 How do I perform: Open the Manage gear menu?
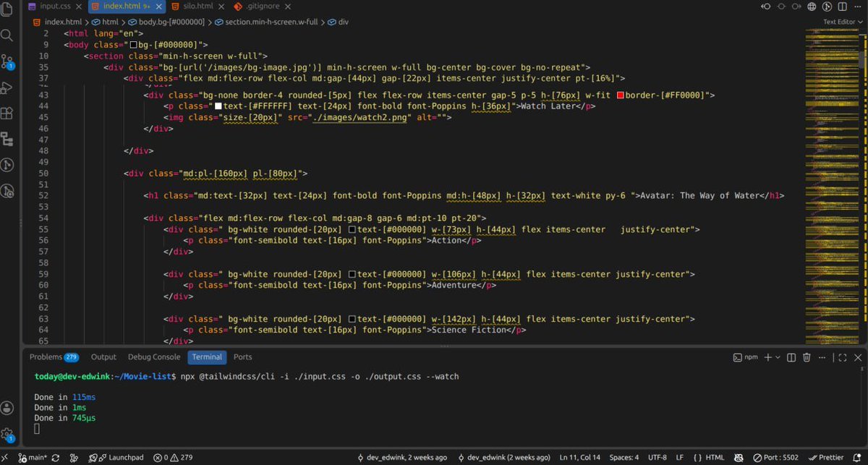[x=7, y=435]
